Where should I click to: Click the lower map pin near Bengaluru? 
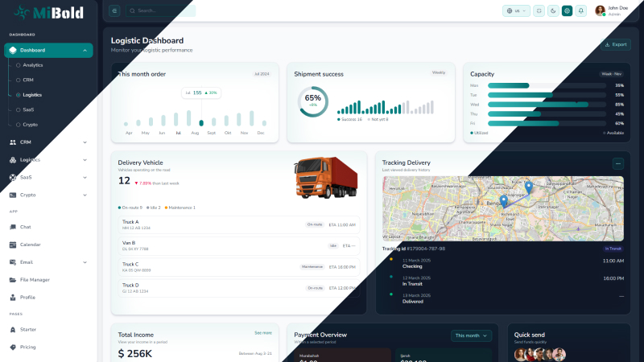tap(504, 201)
